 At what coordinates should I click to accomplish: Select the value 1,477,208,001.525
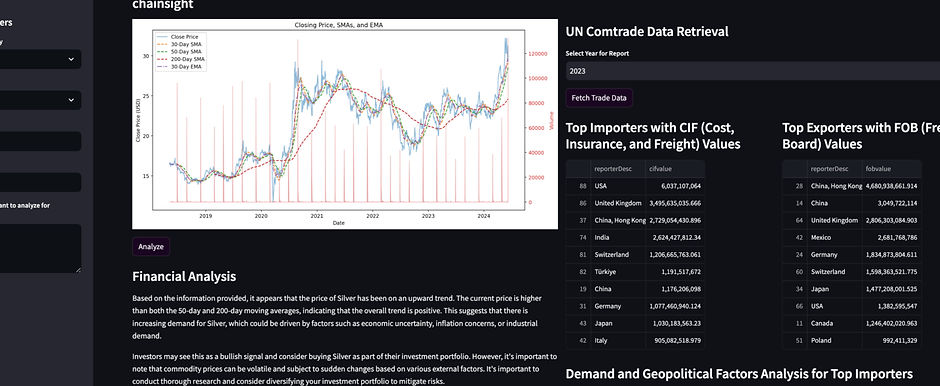click(891, 289)
